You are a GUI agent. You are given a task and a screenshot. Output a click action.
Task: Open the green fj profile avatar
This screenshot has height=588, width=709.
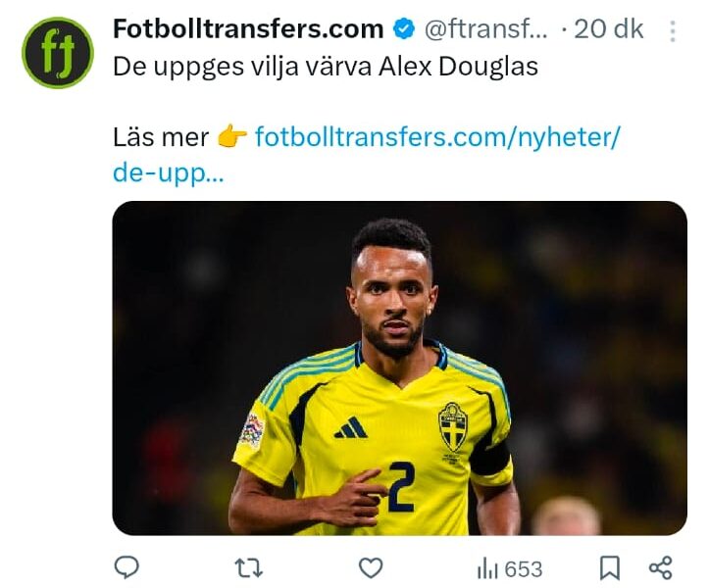pyautogui.click(x=58, y=53)
